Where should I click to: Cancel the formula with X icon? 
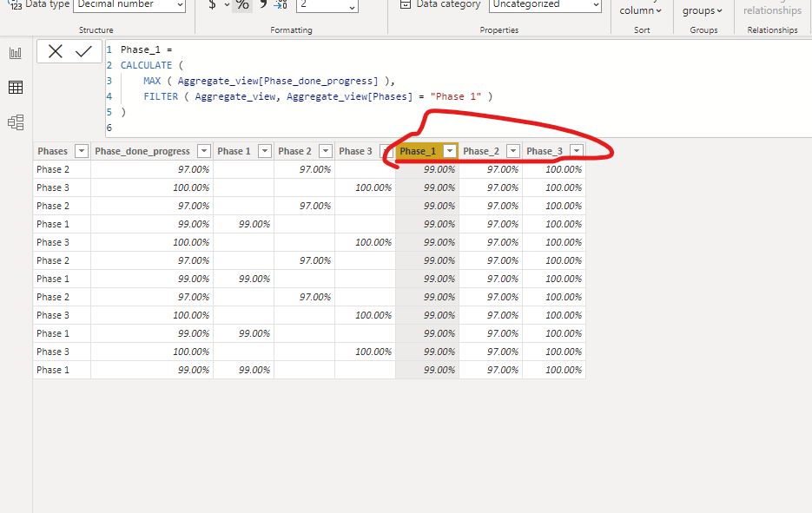(56, 51)
